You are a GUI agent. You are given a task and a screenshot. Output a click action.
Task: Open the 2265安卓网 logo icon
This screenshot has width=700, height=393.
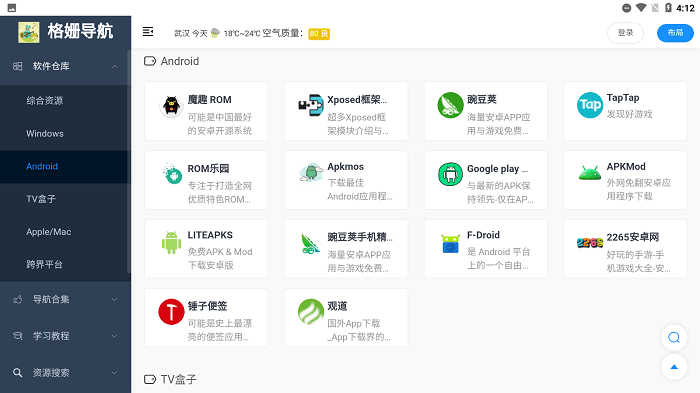click(590, 242)
